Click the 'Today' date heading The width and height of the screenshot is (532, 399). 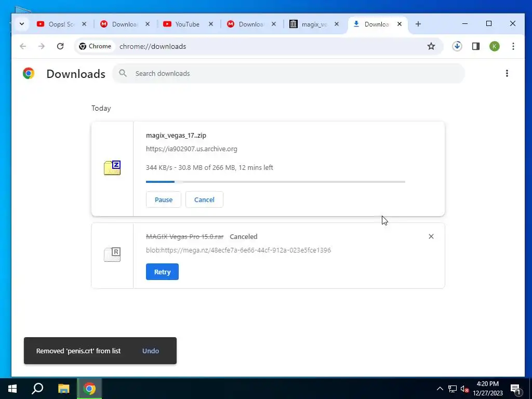[x=101, y=108]
